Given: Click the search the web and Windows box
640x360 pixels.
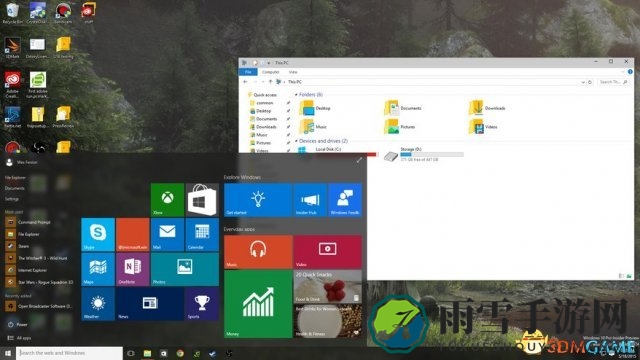Looking at the screenshot, I should (x=69, y=353).
